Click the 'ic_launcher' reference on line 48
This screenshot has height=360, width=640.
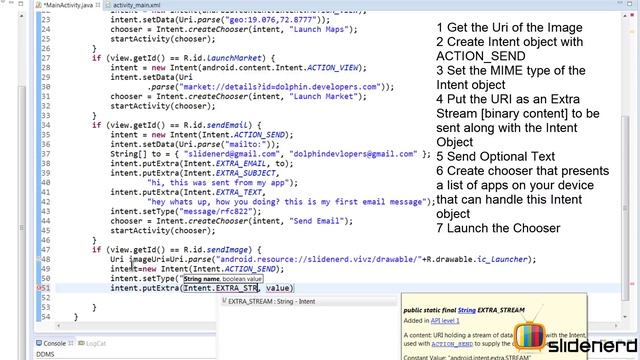coord(503,260)
